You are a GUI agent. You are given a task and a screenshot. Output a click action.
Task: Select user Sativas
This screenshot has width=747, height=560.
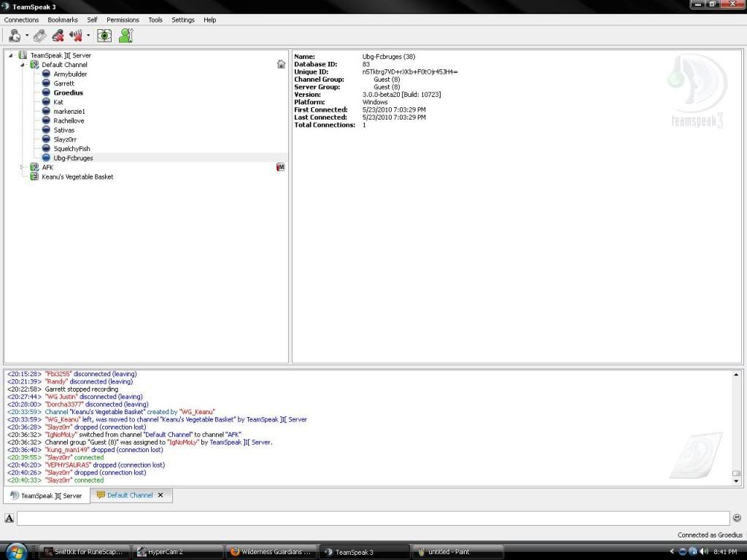tap(64, 130)
